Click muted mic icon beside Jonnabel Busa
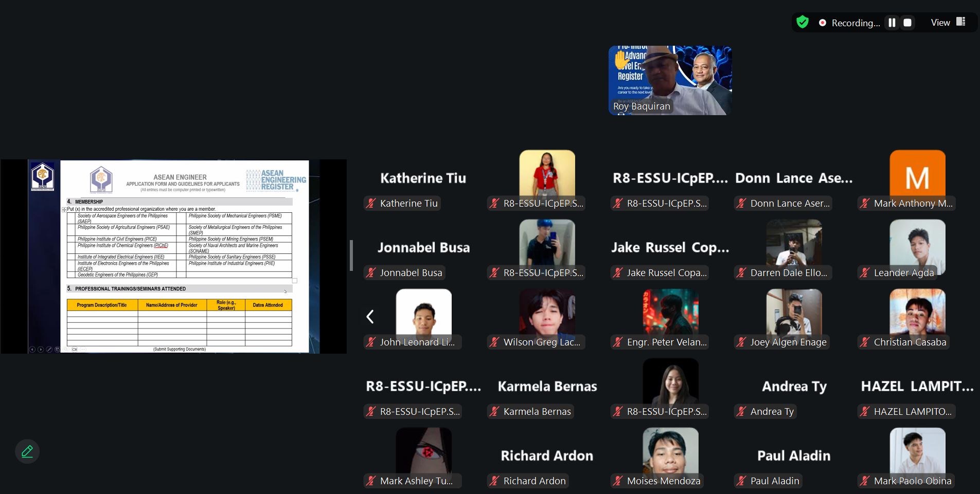The width and height of the screenshot is (980, 494). pos(371,273)
